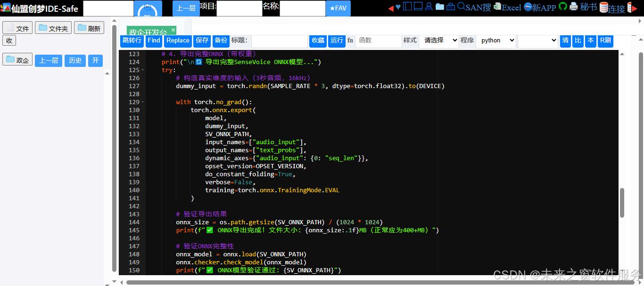
Task: Click 备份 to back up
Action: 221,41
